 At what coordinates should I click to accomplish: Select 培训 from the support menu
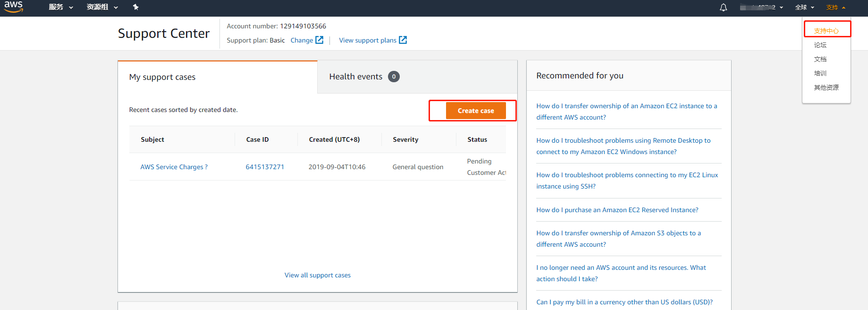[x=820, y=73]
